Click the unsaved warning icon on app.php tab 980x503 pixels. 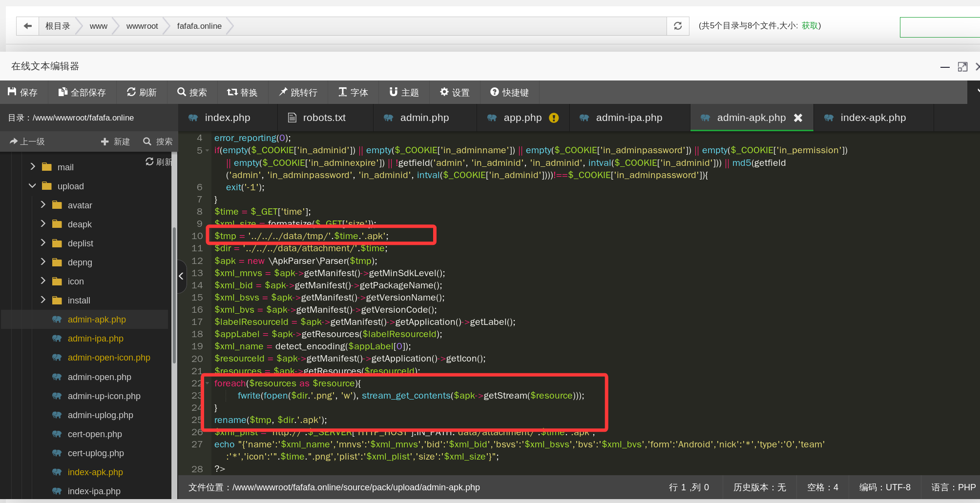[554, 118]
